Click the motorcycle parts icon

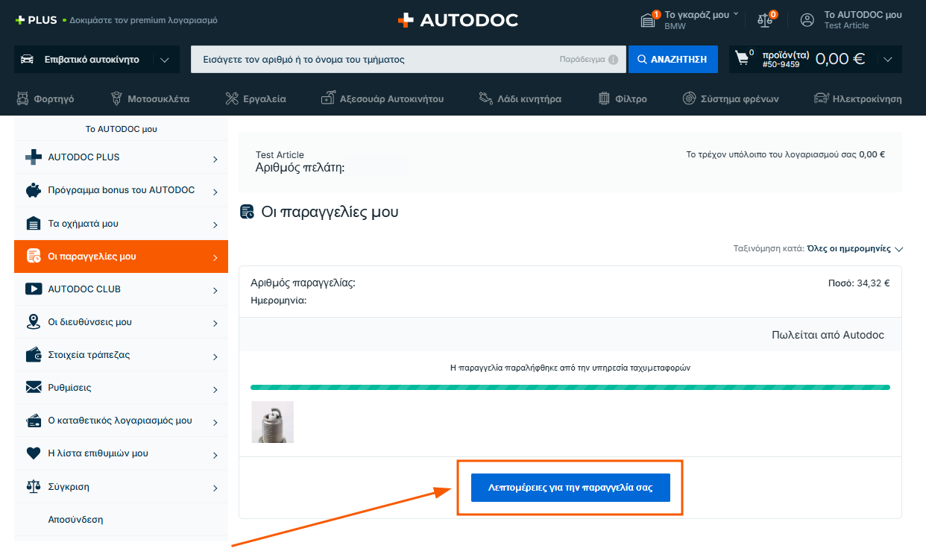point(116,98)
